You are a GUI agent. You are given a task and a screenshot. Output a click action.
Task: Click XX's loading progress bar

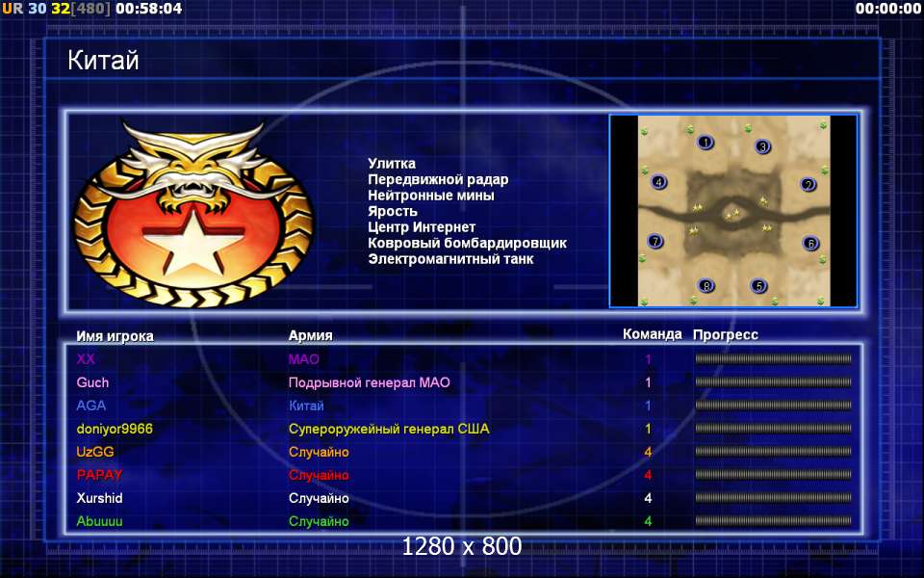tap(773, 358)
